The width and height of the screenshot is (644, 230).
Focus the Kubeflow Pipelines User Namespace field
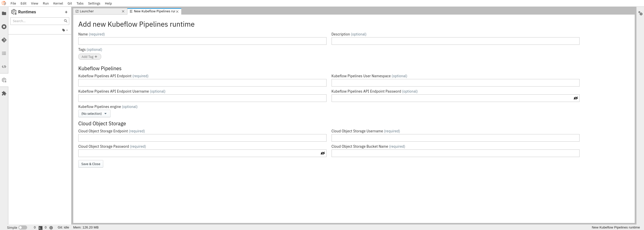455,83
